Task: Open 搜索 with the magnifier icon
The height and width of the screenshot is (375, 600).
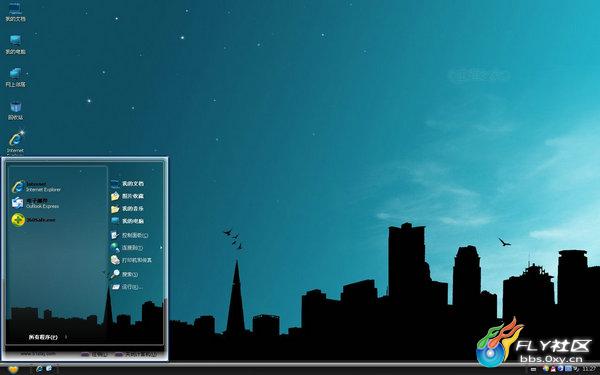Action: point(124,274)
